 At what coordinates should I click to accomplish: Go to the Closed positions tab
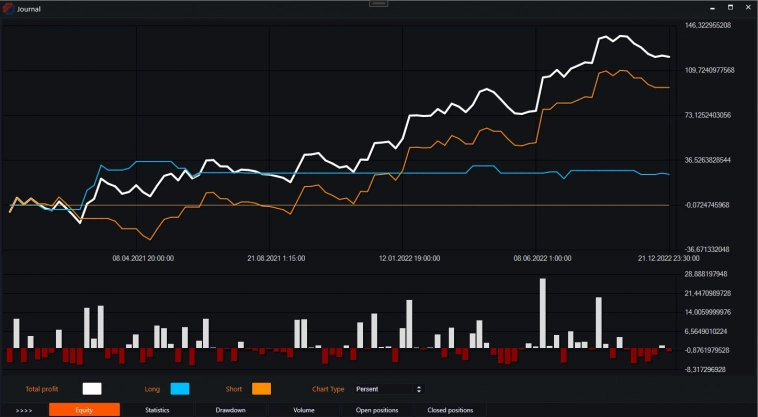click(x=450, y=410)
